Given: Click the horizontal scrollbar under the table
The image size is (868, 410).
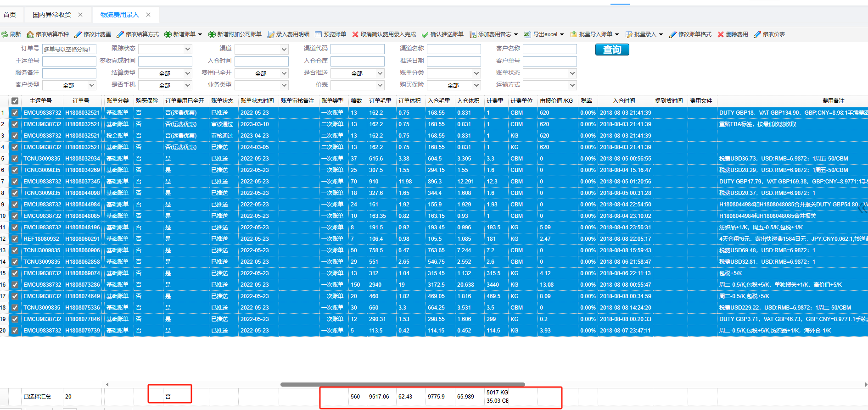Looking at the screenshot, I should (402, 384).
